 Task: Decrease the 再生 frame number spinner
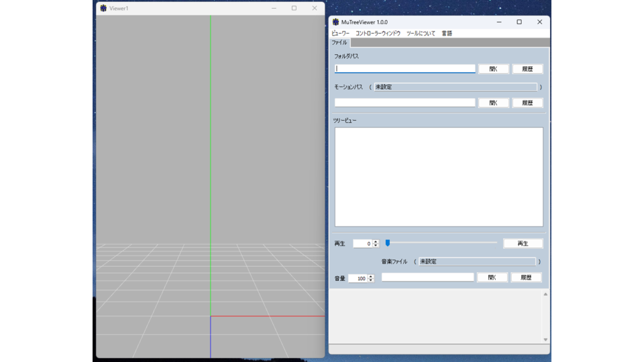click(x=376, y=245)
